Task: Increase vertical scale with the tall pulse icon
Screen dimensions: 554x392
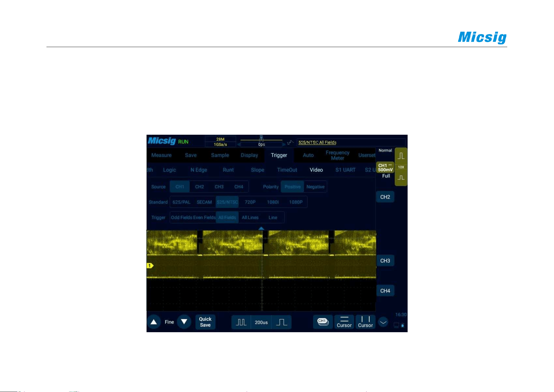Action: (401, 156)
